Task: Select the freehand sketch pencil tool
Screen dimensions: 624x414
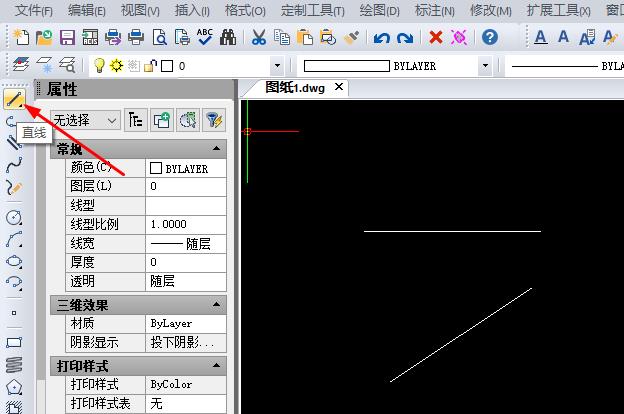Action: (x=14, y=187)
